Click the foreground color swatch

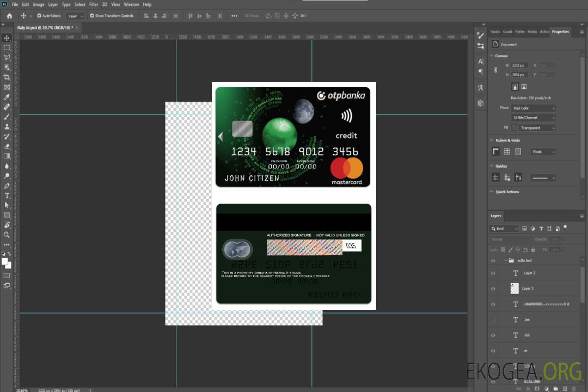[x=4, y=262]
